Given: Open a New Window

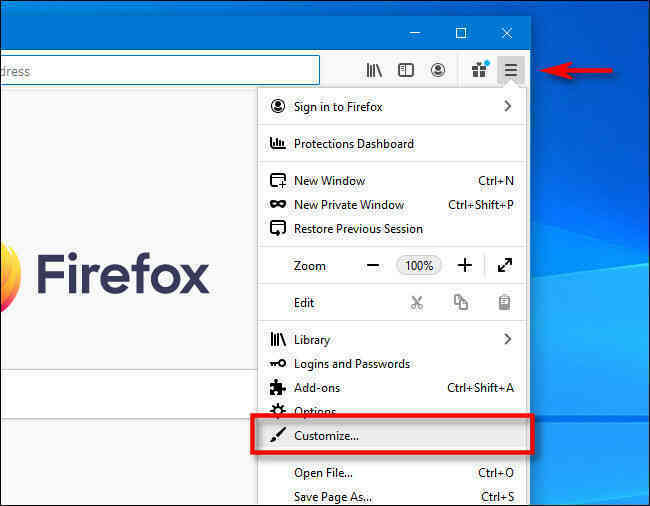Looking at the screenshot, I should pyautogui.click(x=392, y=181).
